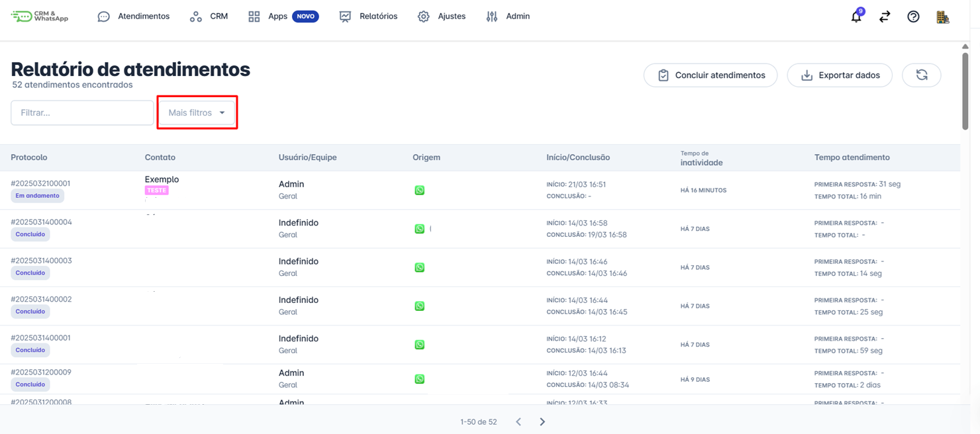
Task: Go to previous page arrow
Action: click(x=518, y=422)
